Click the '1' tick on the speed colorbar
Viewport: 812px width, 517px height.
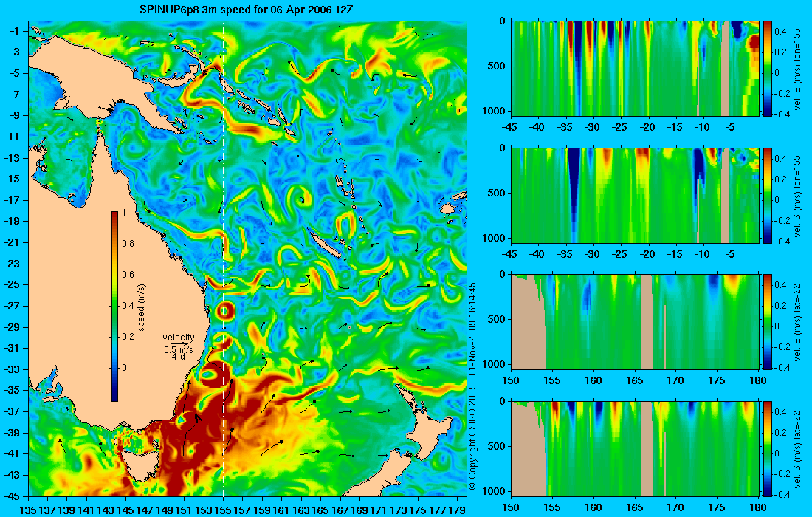123,213
